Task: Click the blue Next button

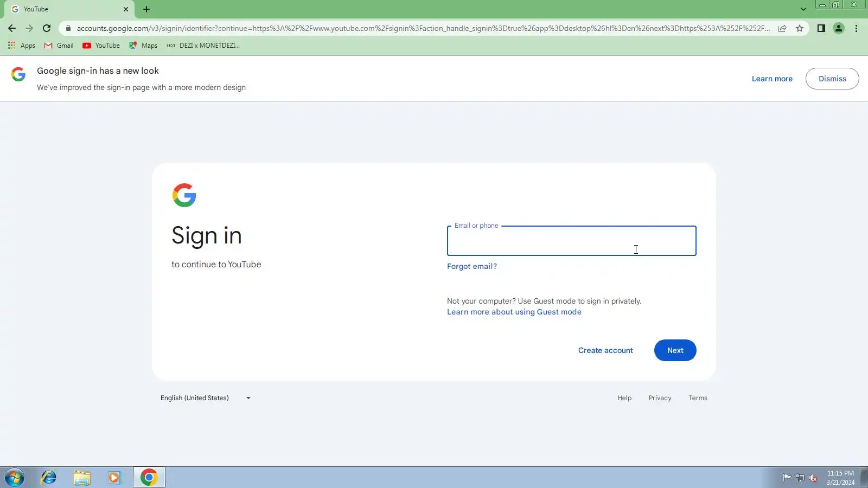Action: click(x=675, y=350)
